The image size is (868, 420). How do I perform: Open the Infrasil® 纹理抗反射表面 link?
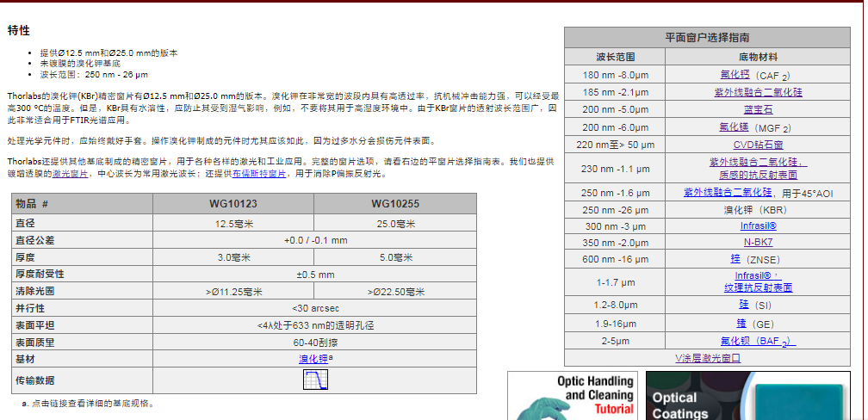pyautogui.click(x=758, y=281)
